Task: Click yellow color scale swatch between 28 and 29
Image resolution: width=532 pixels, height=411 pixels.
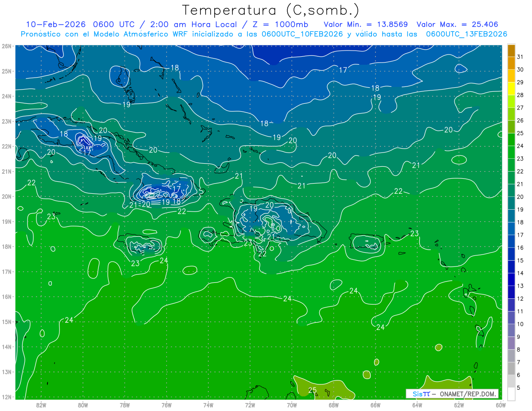Action: click(x=512, y=89)
